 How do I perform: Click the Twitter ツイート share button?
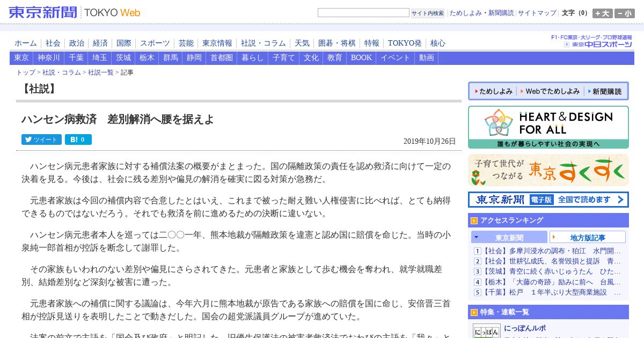[41, 139]
